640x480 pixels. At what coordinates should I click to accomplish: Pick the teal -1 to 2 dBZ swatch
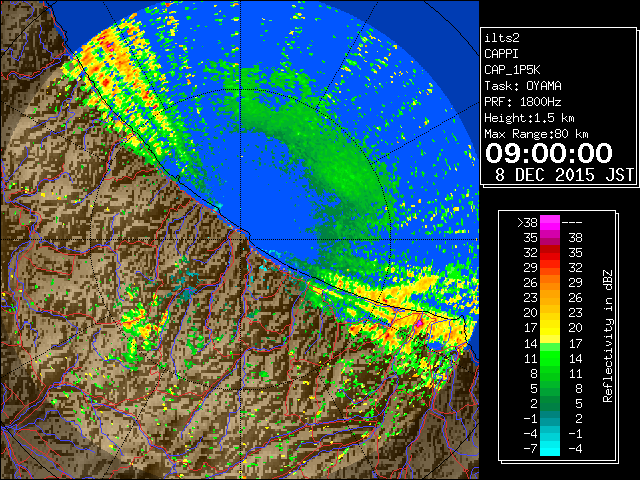tap(550, 418)
